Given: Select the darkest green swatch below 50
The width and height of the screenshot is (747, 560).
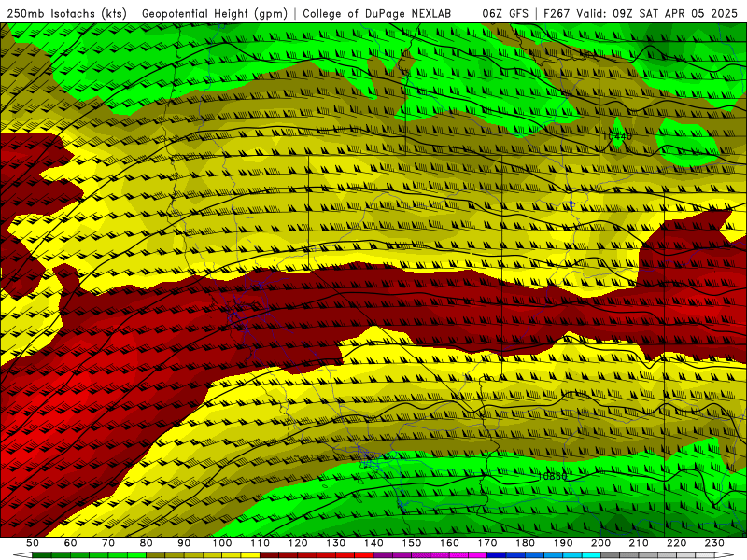Looking at the screenshot, I should (x=42, y=554).
